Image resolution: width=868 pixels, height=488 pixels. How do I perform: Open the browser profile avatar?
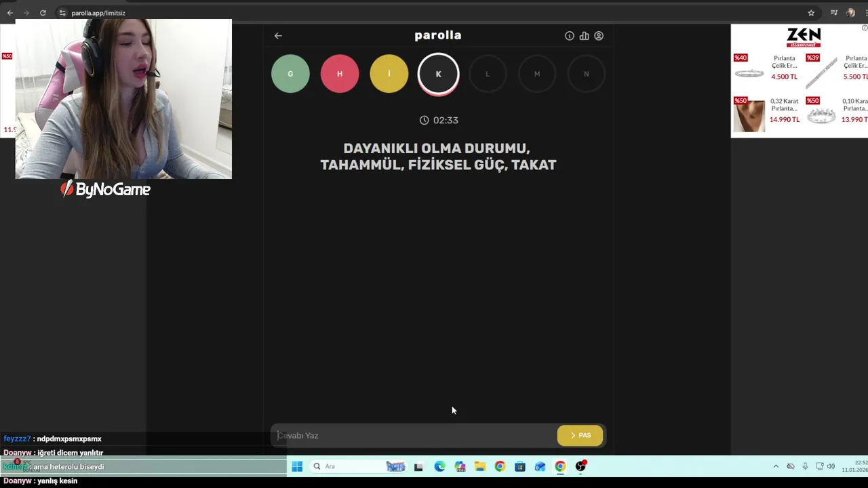pos(850,13)
